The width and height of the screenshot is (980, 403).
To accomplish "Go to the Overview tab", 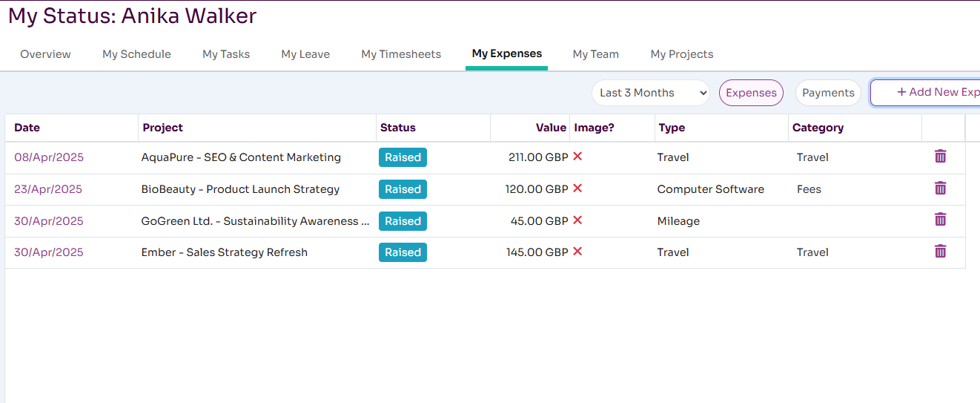I will pyautogui.click(x=45, y=54).
